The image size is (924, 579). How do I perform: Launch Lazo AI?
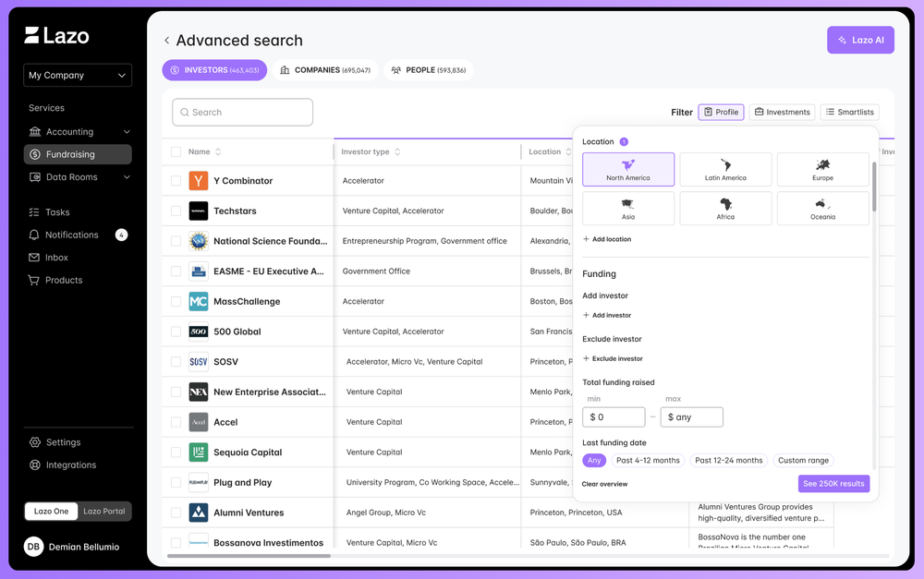(860, 40)
